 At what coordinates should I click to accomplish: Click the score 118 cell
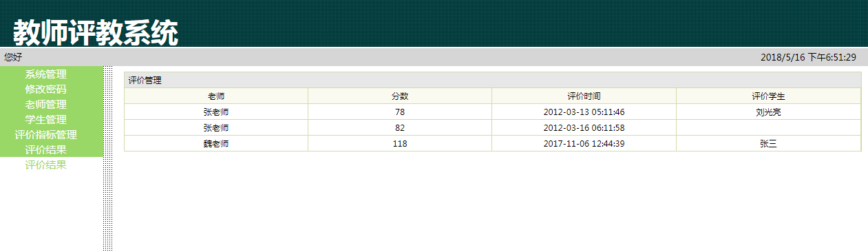pos(400,143)
